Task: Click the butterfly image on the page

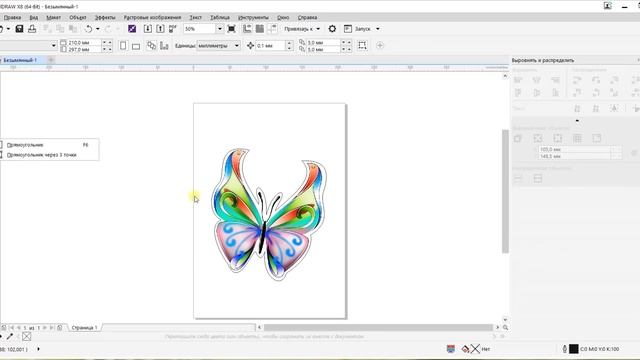Action: pyautogui.click(x=269, y=214)
